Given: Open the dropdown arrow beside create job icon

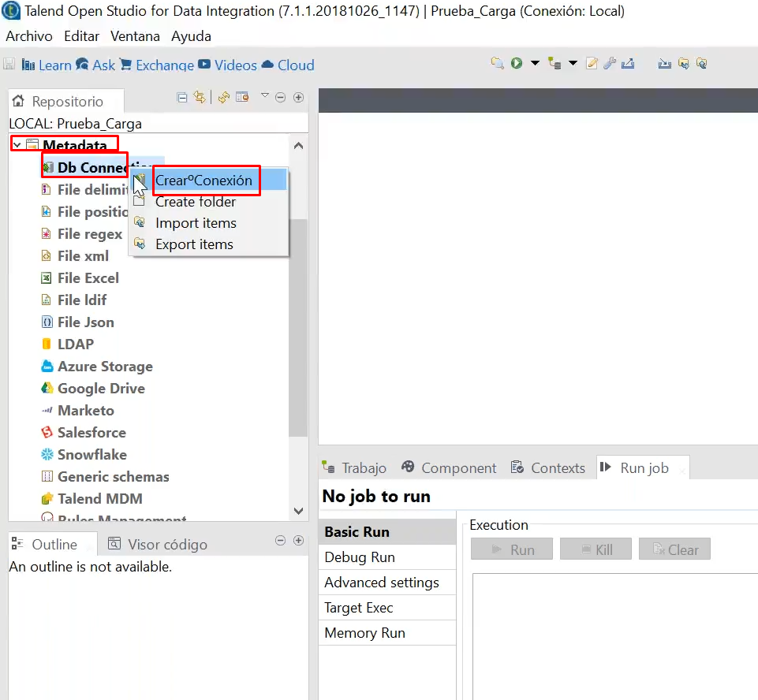Looking at the screenshot, I should point(573,63).
